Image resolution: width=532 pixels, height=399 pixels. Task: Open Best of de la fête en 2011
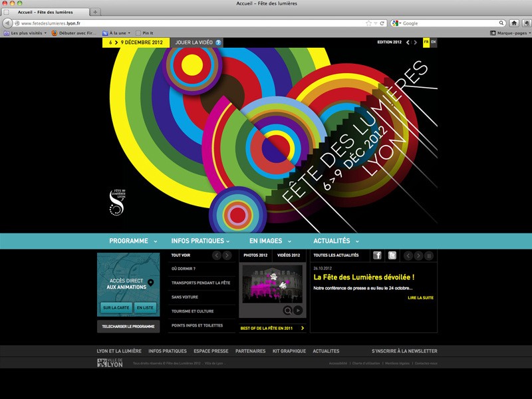[272, 328]
